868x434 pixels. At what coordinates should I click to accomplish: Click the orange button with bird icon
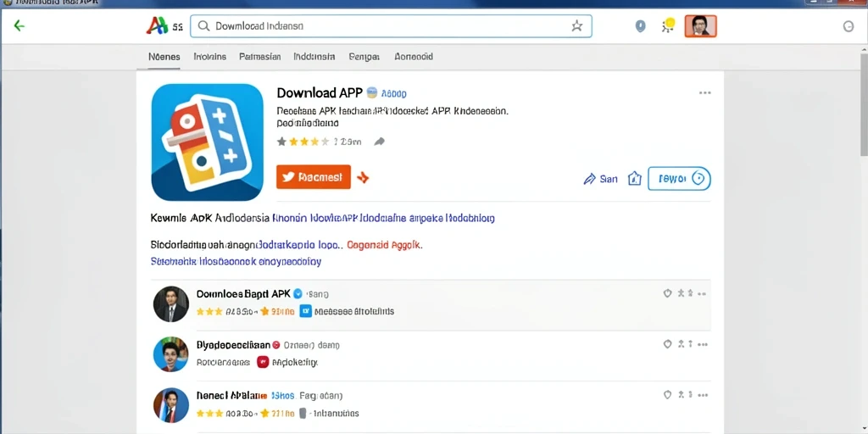[x=314, y=177]
